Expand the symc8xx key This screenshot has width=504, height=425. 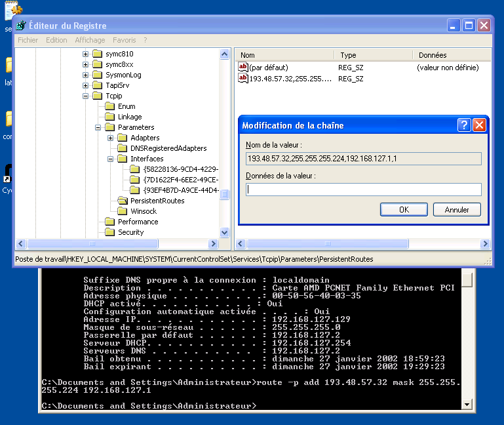coord(85,64)
